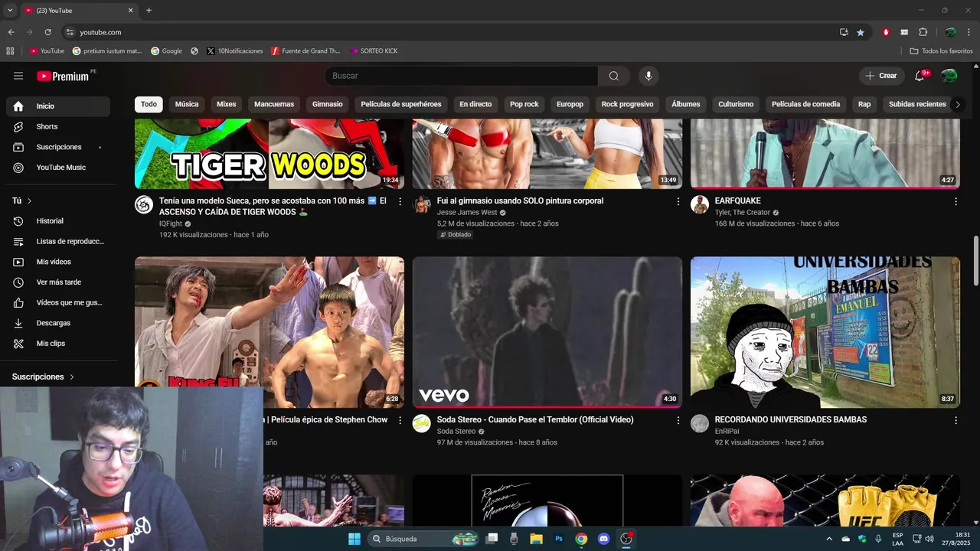This screenshot has height=551, width=980.
Task: Select the Música filter chip
Action: pos(187,104)
